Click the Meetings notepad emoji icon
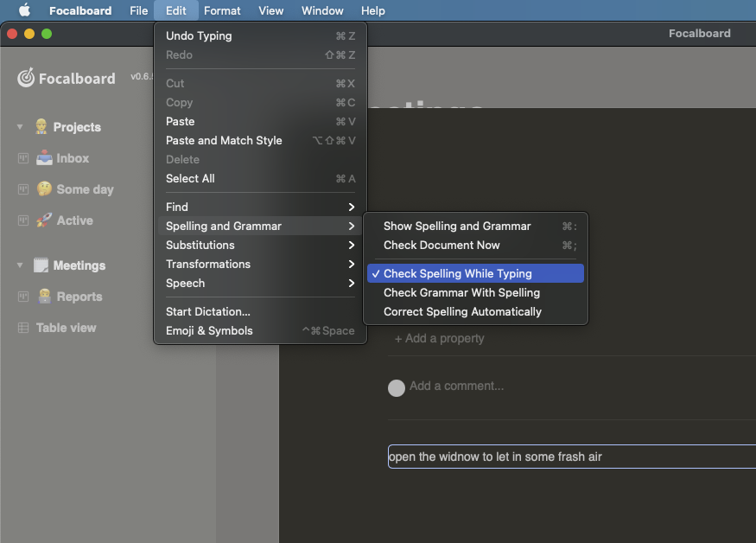 (41, 265)
